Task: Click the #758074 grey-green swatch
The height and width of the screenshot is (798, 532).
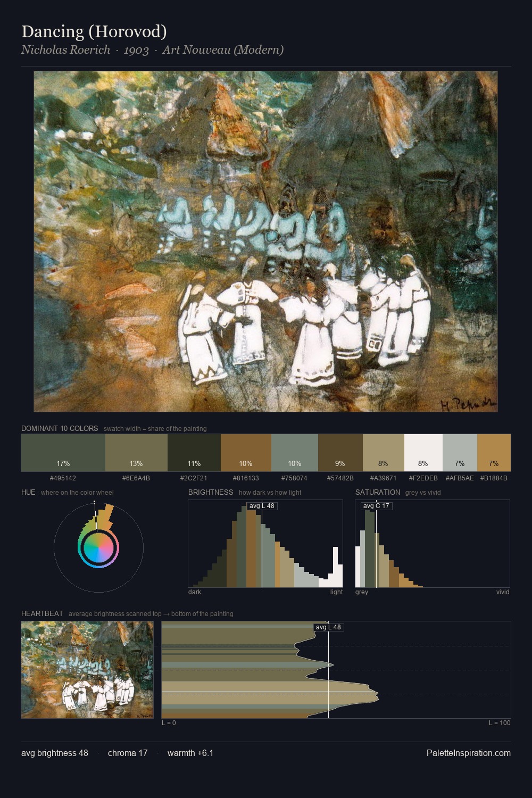Action: pos(295,453)
